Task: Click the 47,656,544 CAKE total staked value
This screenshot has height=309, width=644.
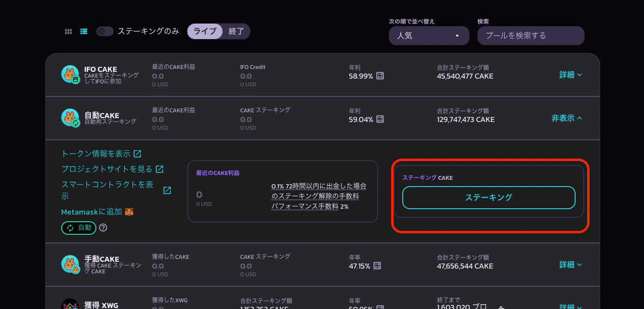Action: click(465, 266)
